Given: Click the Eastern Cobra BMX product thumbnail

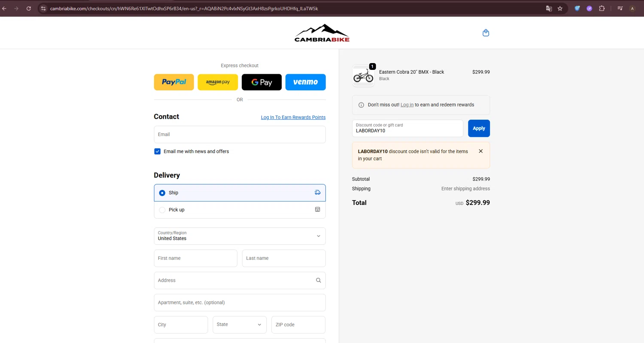Looking at the screenshot, I should pyautogui.click(x=363, y=76).
